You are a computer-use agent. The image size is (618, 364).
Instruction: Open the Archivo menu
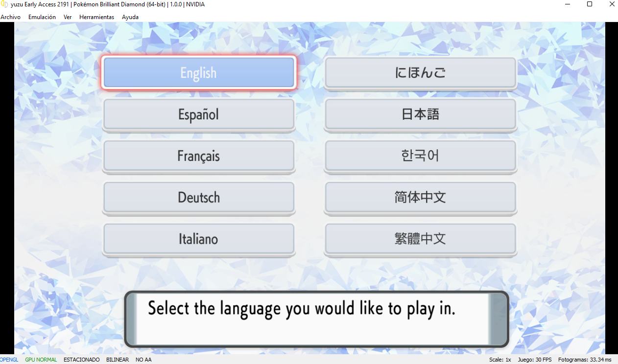[x=10, y=17]
